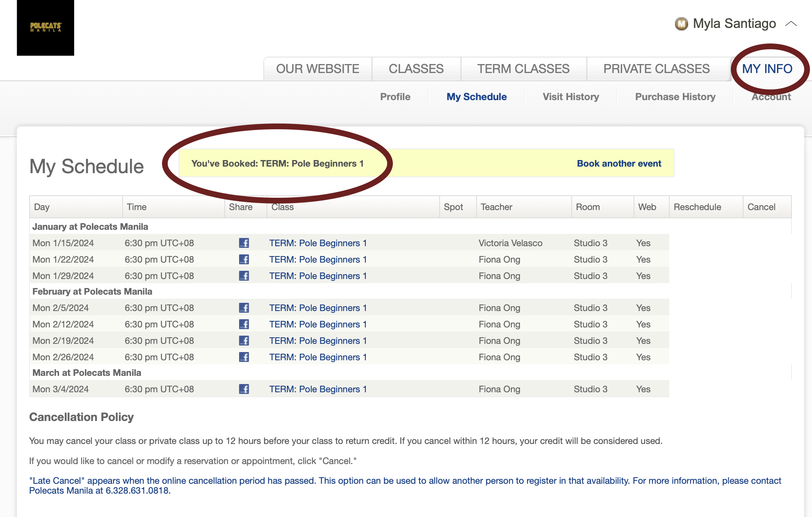Open the TERM CLASSES tab

tap(523, 69)
